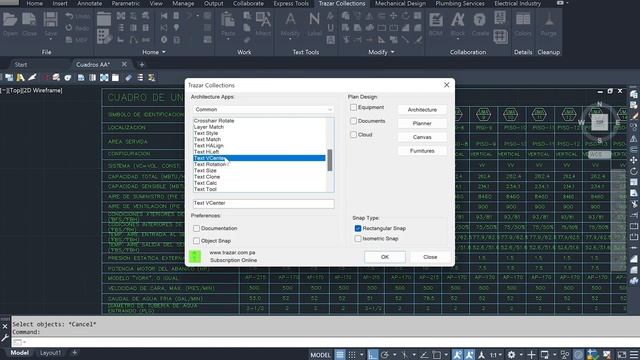Image resolution: width=640 pixels, height=360 pixels.
Task: Click the table grid icon in the Collaboration panel
Action: 500,36
